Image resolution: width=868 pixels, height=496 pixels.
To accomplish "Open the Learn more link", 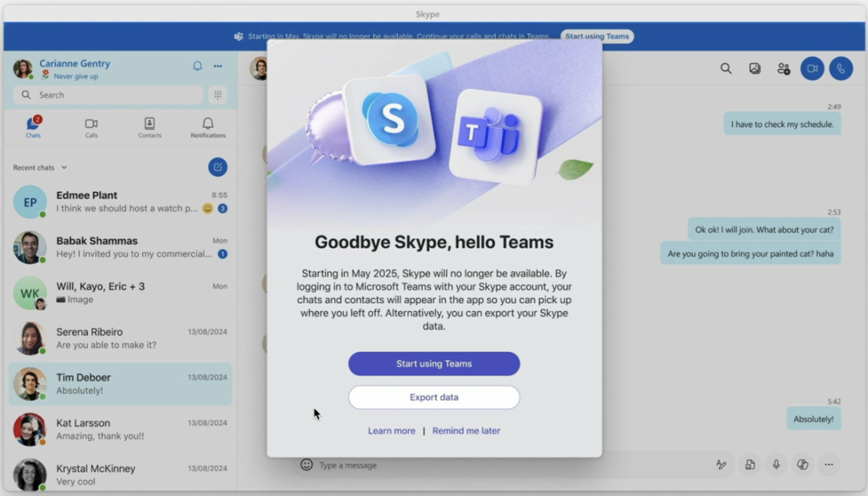I will (x=391, y=431).
